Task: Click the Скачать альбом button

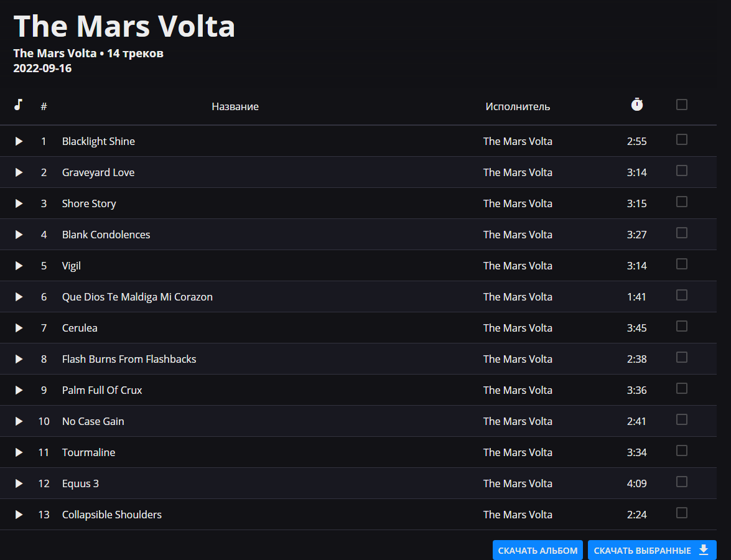Action: (x=538, y=551)
